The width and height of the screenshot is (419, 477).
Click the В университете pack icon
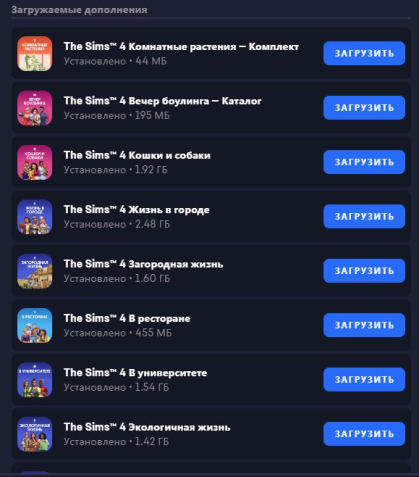[x=35, y=380]
